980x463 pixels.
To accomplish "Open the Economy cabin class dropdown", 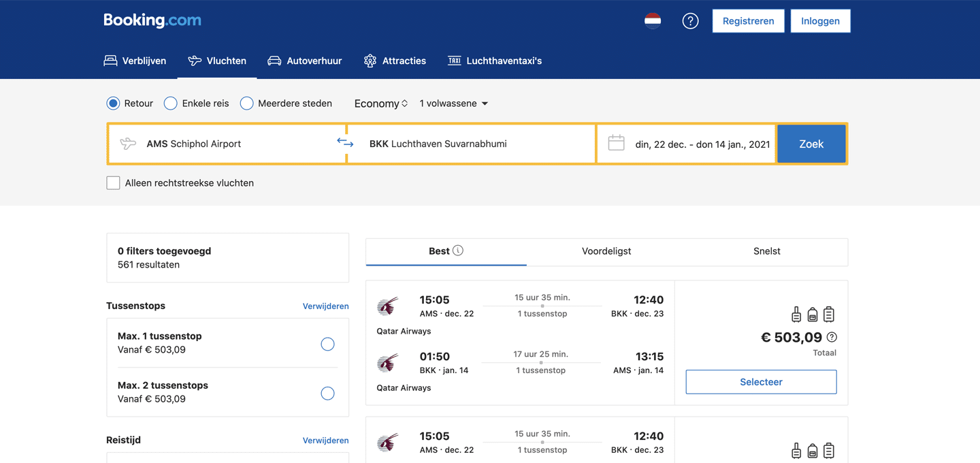I will point(381,103).
